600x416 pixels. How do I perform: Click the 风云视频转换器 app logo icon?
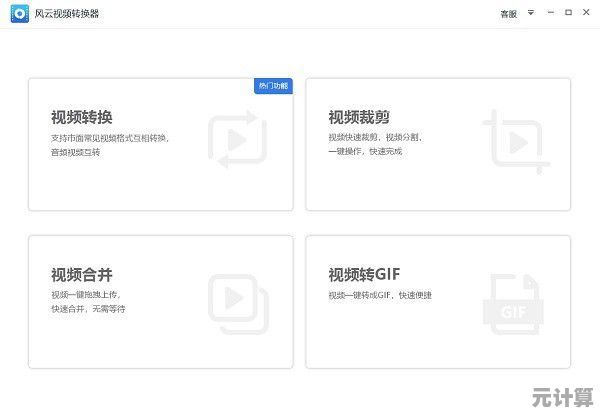coord(19,13)
